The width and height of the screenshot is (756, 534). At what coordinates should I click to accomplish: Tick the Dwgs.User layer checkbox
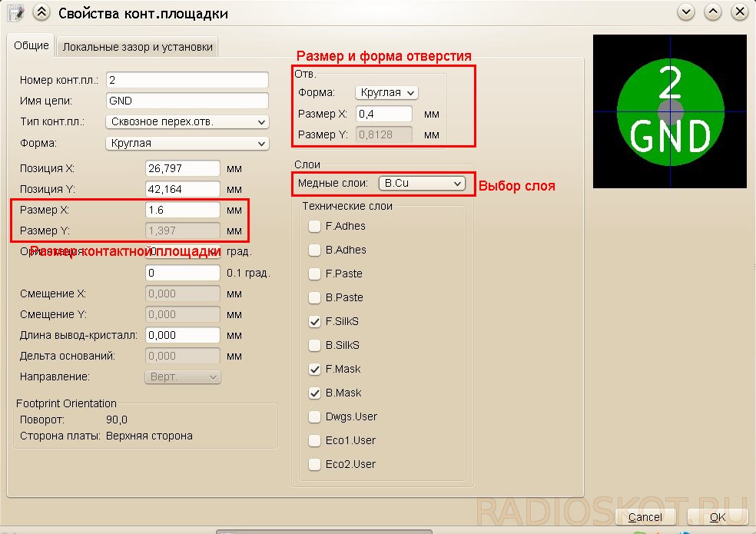click(314, 416)
